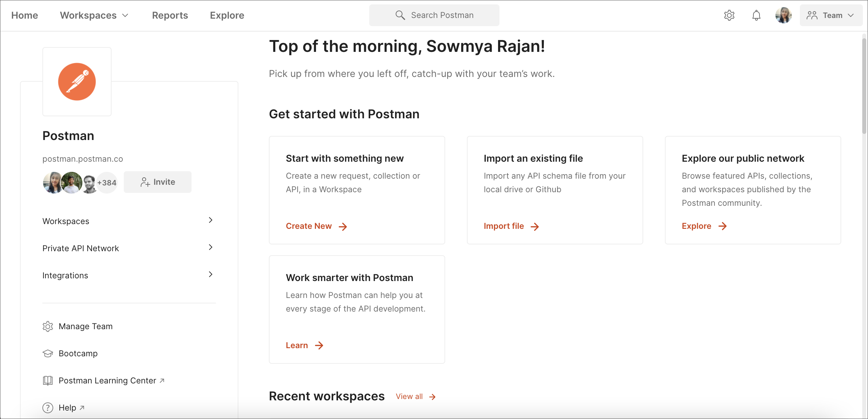Click the vertical page scrollbar
The width and height of the screenshot is (868, 419).
865,86
